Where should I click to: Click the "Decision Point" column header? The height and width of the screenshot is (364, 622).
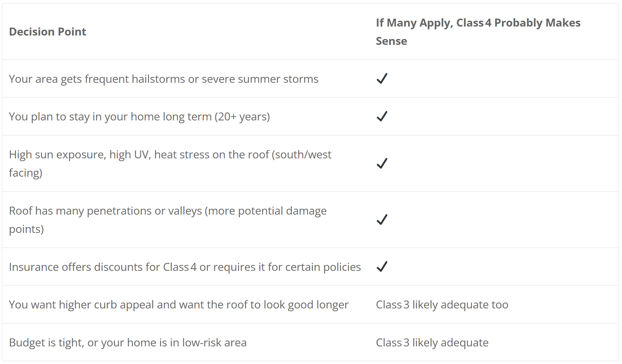[48, 32]
